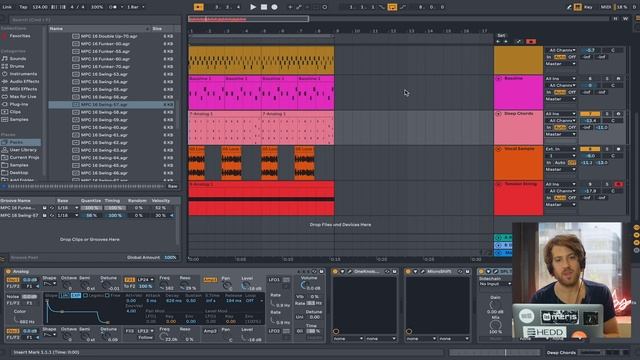Click the browser search field
640x360 pixels.
94,19
